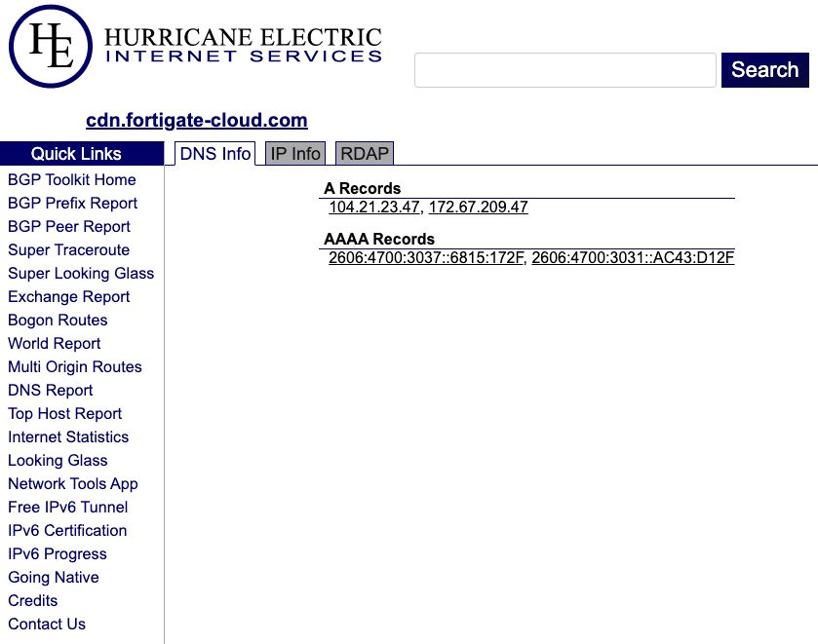Open the Looking Glass sidebar link
818x644 pixels.
coord(58,461)
